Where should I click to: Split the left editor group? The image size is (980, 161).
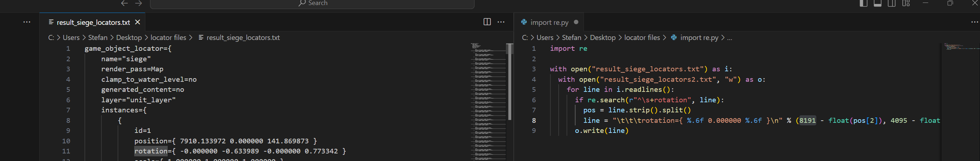pyautogui.click(x=486, y=22)
